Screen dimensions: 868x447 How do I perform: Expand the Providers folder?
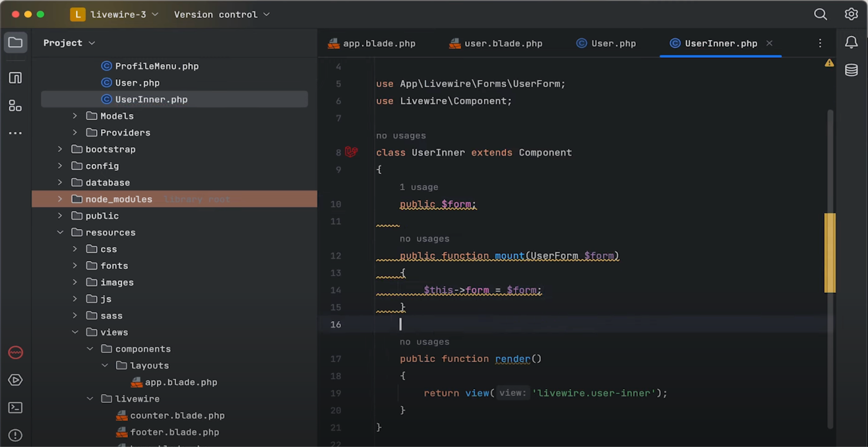click(75, 132)
